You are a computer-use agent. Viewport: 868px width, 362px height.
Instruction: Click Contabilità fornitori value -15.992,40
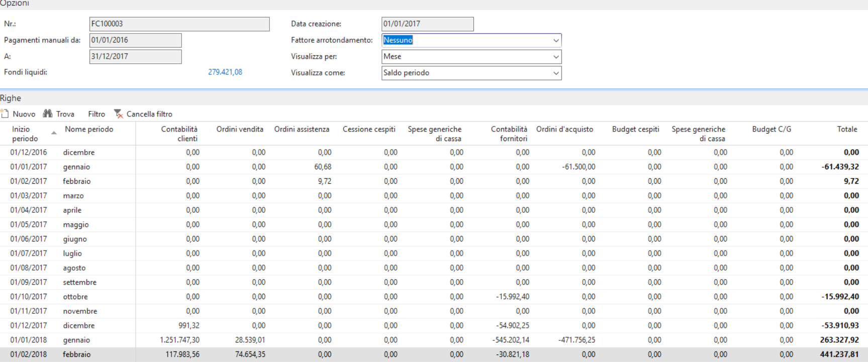coord(513,297)
